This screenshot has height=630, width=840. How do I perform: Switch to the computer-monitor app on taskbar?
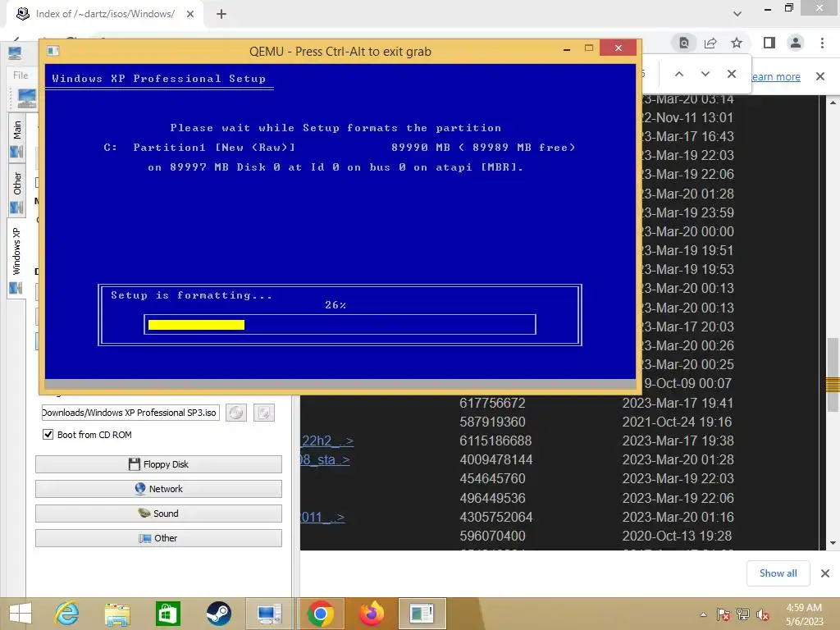[269, 614]
